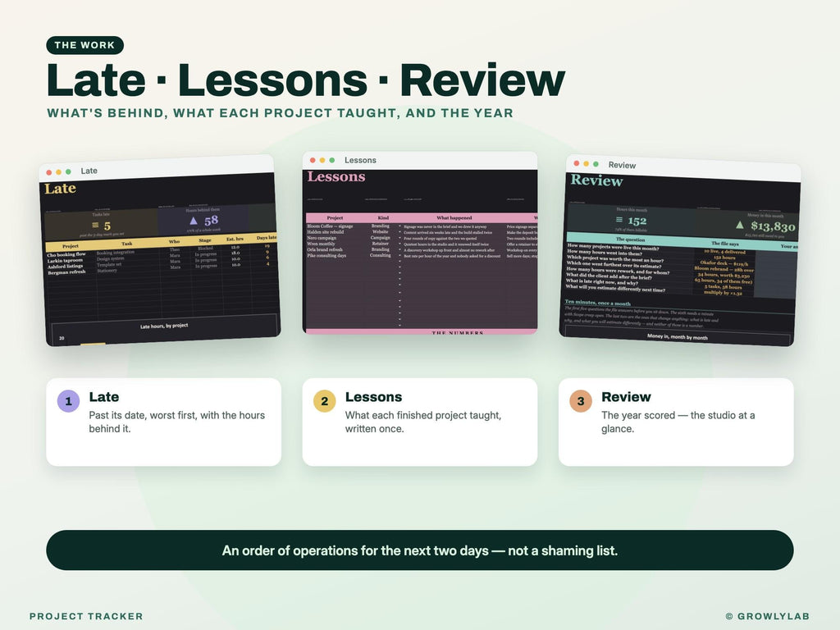Select the "Bergman refresh" project row
The image size is (840, 630).
162,269
